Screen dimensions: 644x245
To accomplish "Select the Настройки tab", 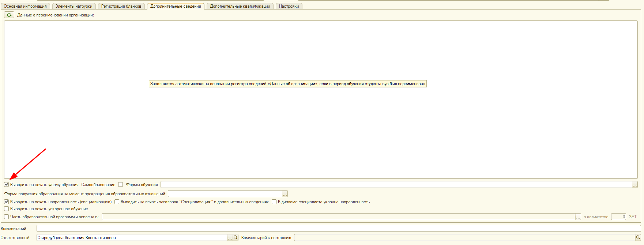I will [289, 6].
